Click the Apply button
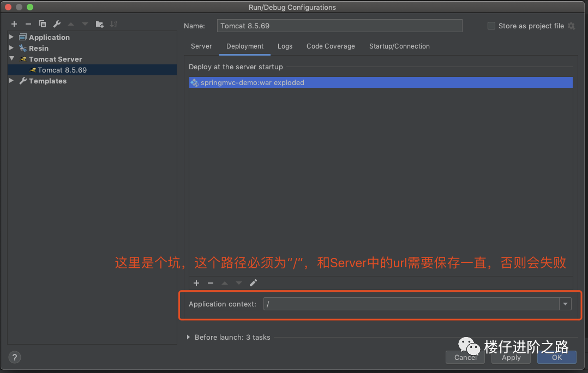 pos(511,358)
